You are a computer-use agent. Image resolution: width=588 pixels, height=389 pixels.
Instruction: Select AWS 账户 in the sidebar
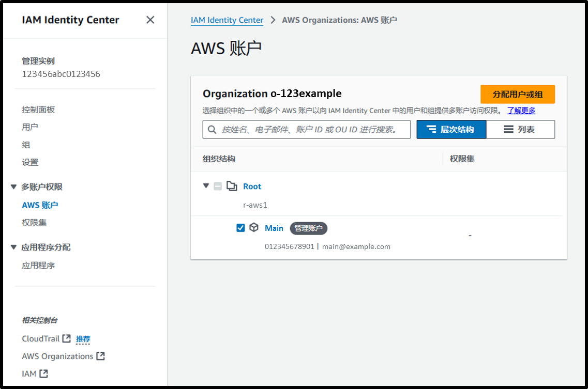(40, 205)
